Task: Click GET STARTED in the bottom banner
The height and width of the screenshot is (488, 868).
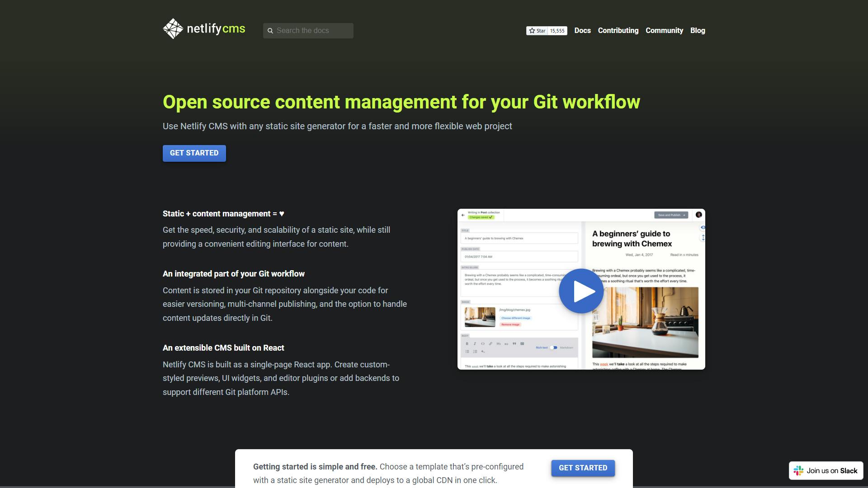Action: pyautogui.click(x=583, y=468)
